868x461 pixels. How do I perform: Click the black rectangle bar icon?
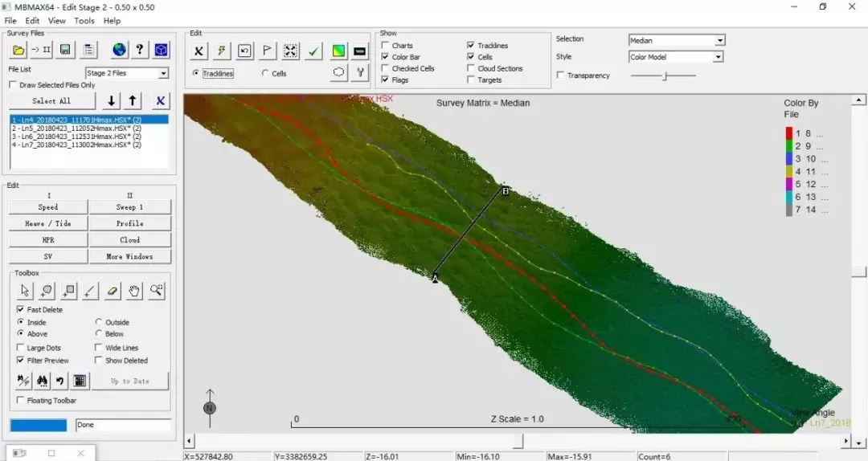(x=360, y=51)
